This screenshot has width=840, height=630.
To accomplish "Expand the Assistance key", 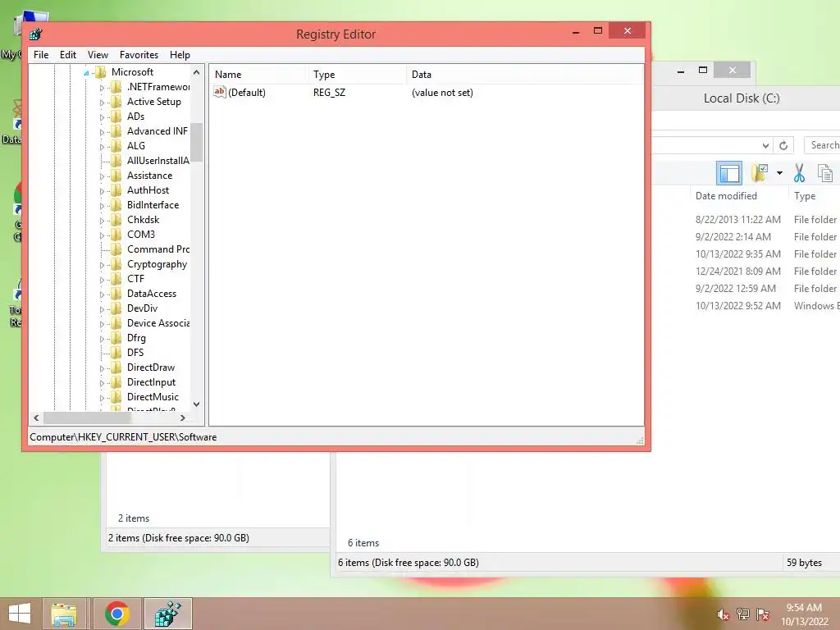I will pyautogui.click(x=102, y=176).
